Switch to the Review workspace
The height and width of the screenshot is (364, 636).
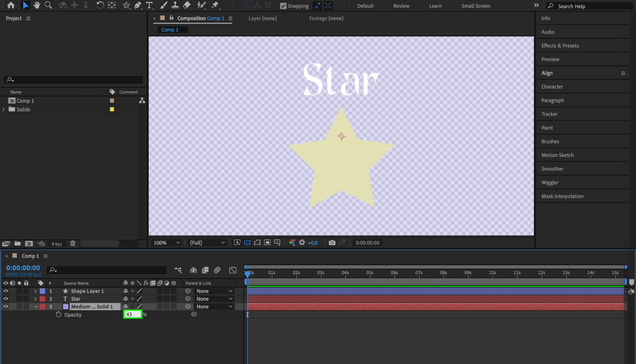coord(401,6)
